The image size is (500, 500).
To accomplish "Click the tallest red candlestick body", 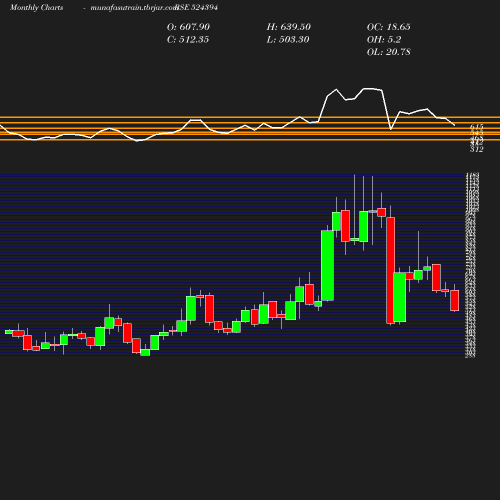I will [390, 270].
